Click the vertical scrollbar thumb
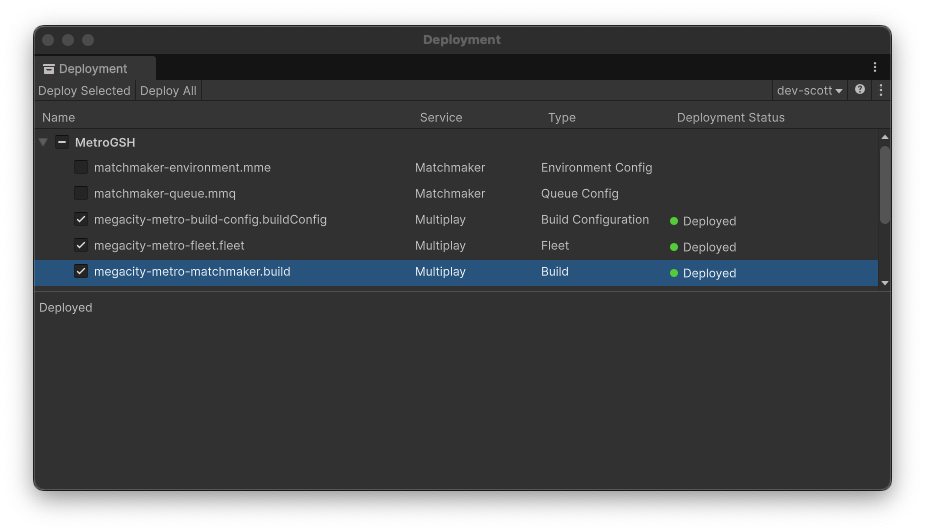 884,185
